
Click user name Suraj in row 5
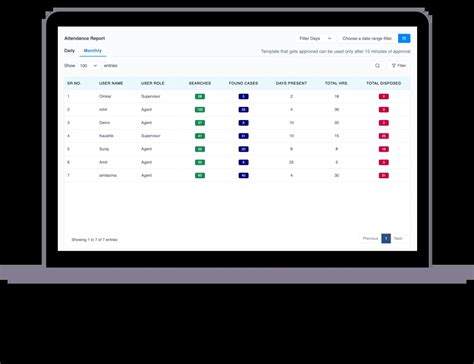[104, 149]
